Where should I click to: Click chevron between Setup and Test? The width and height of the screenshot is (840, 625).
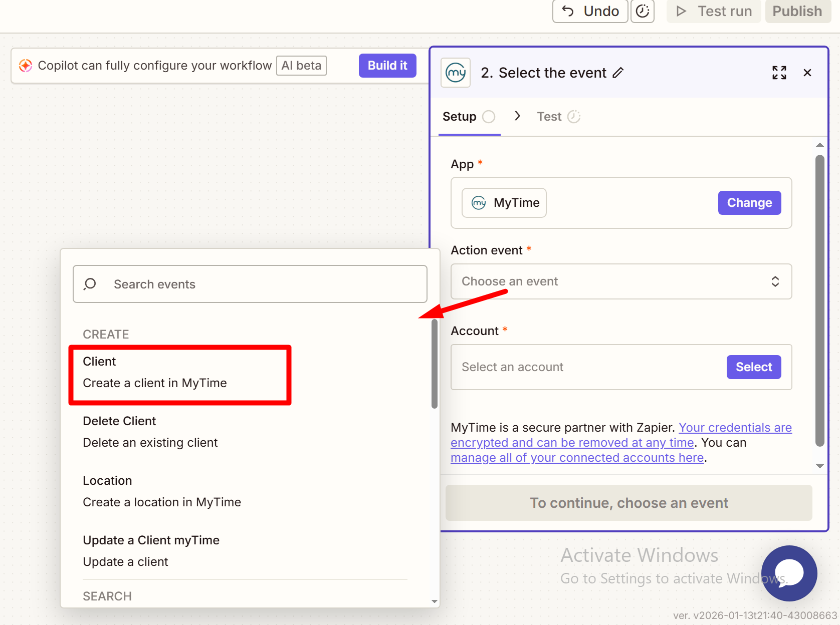click(x=517, y=116)
